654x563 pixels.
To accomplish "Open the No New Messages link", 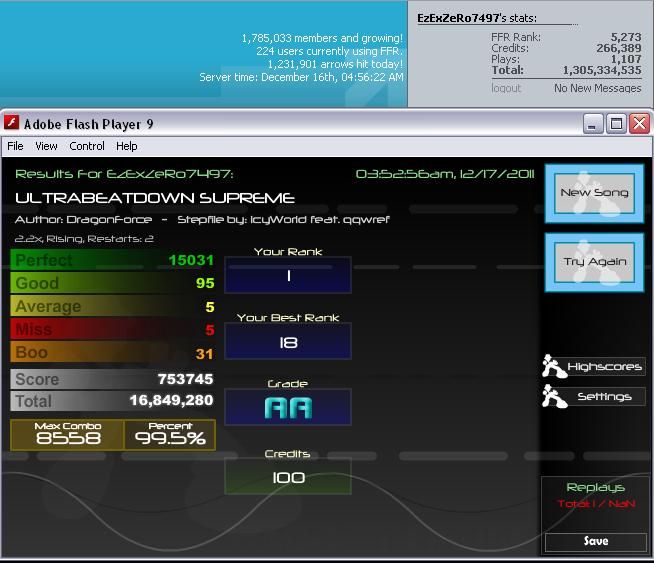I will point(597,88).
